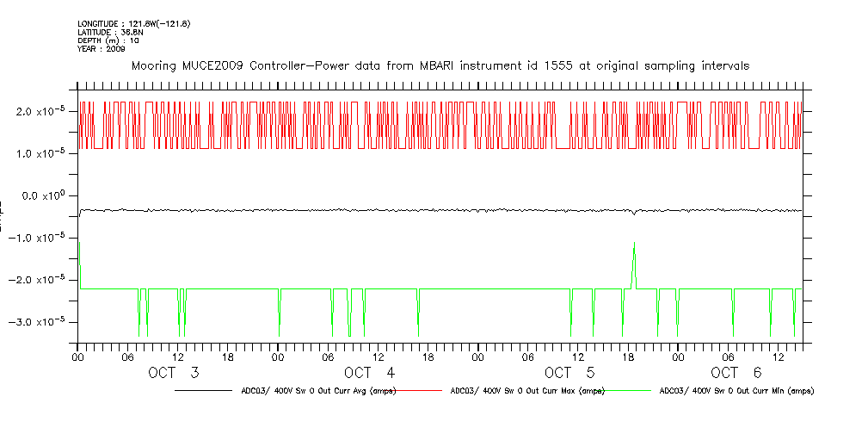Click the plot title mentioning Mooring MUCE2009

pyautogui.click(x=440, y=65)
